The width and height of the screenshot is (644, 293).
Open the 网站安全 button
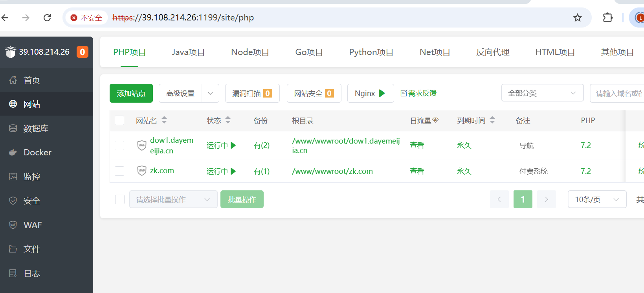click(x=314, y=93)
